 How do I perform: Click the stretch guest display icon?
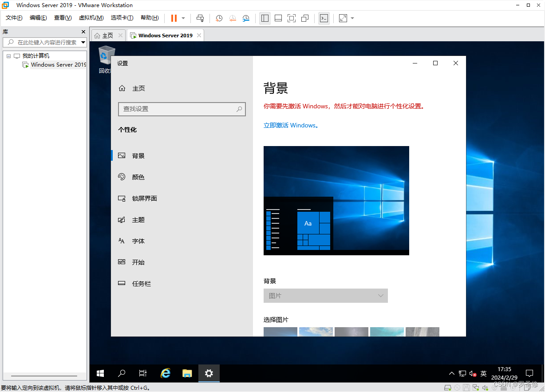(x=343, y=18)
